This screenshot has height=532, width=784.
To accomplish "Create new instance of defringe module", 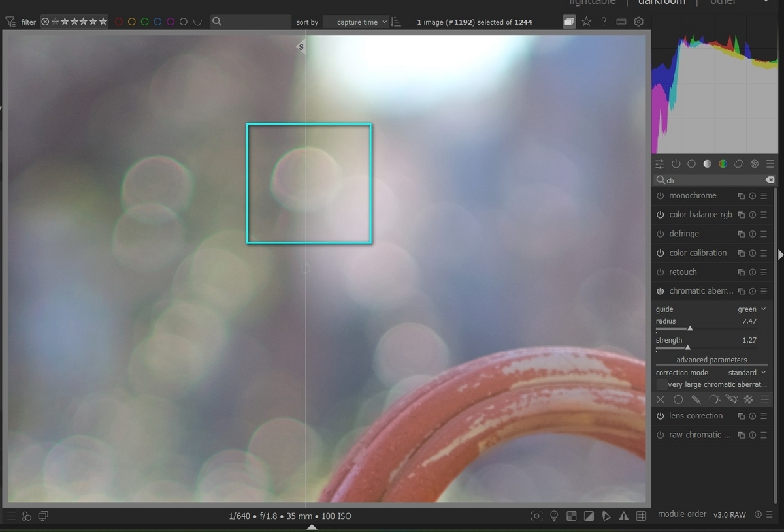I will click(742, 234).
